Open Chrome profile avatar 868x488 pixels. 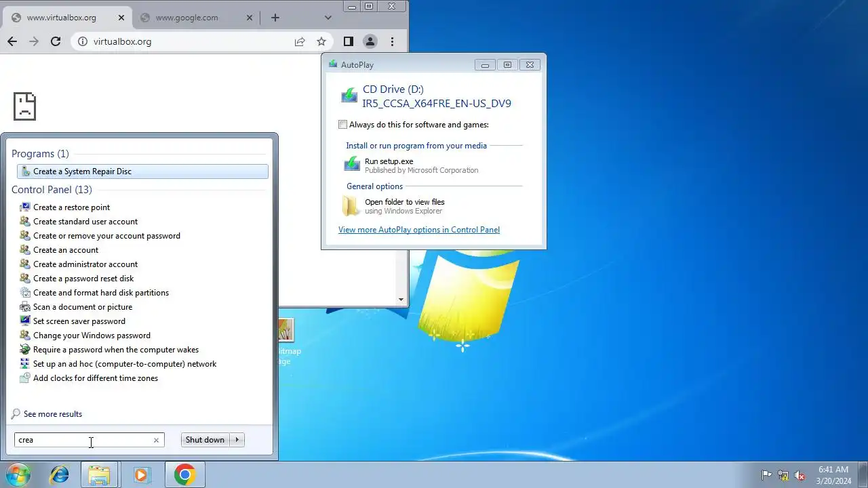[370, 41]
